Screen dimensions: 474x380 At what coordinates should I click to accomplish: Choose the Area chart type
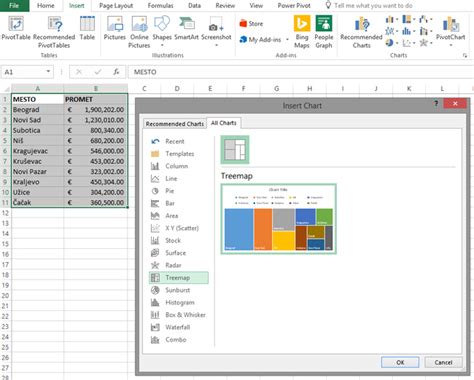point(179,216)
